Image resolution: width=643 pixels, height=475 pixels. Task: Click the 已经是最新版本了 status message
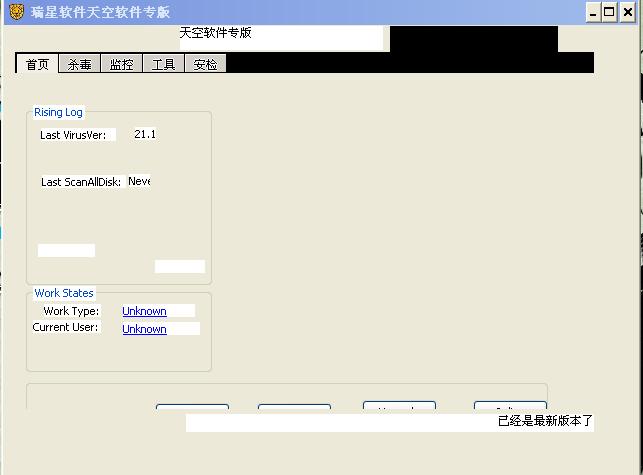coord(545,421)
